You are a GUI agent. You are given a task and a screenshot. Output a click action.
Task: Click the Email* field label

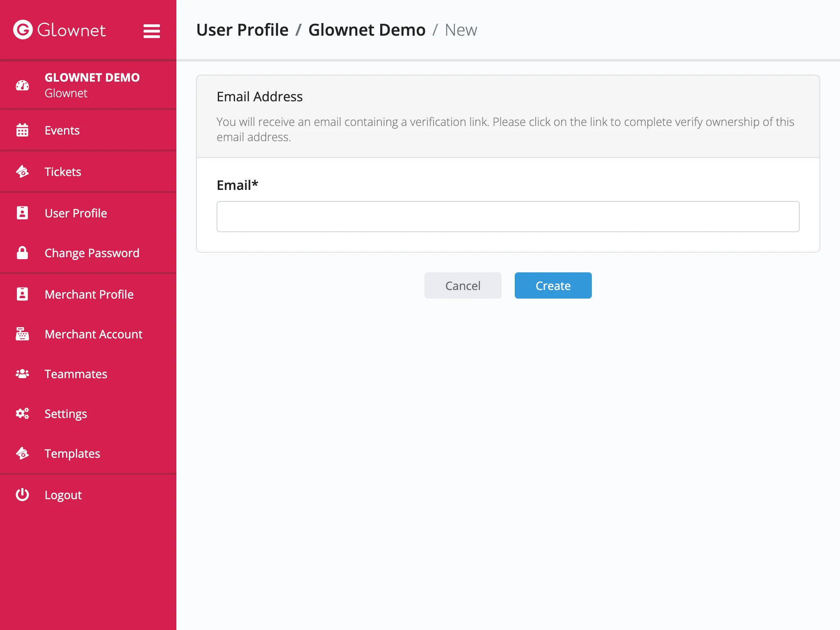tap(237, 185)
